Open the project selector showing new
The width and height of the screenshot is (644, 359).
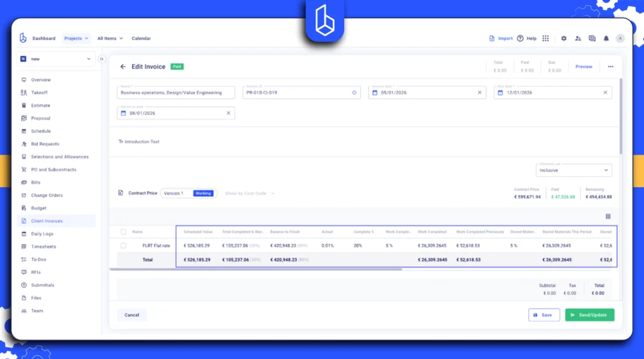pos(56,58)
